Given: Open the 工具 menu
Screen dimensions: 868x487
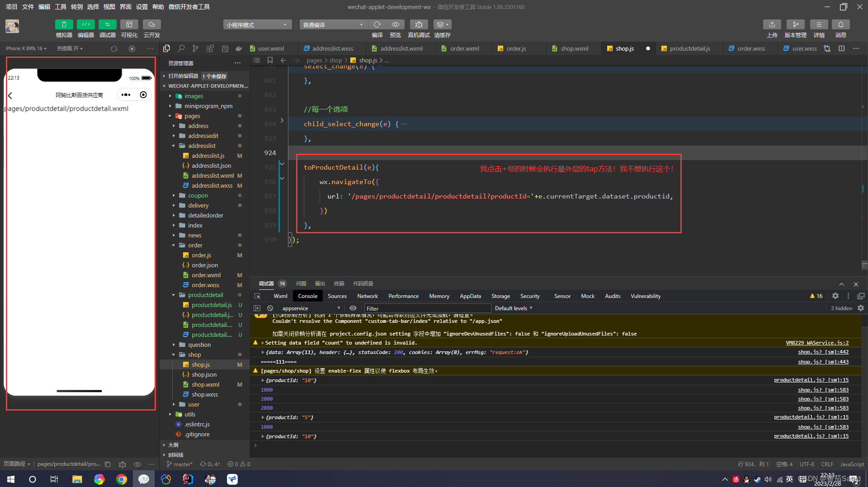Looking at the screenshot, I should click(x=61, y=7).
